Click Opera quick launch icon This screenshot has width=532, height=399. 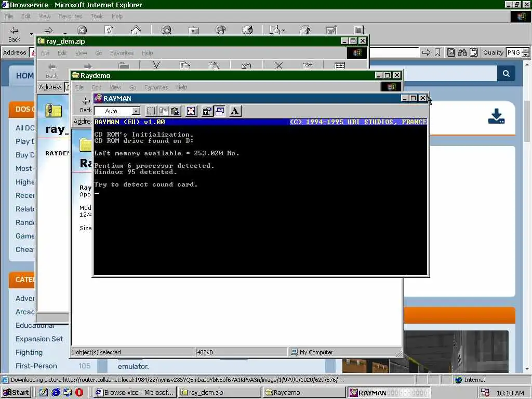(x=79, y=393)
